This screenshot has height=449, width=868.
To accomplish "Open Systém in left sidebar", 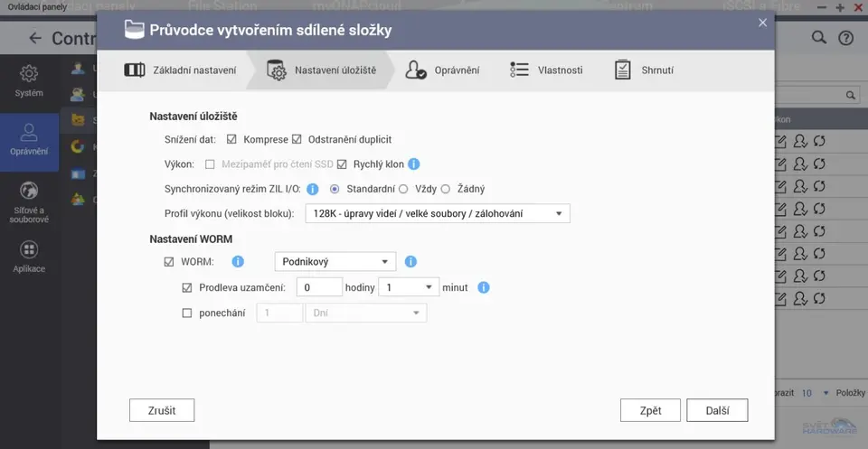I will tap(29, 80).
